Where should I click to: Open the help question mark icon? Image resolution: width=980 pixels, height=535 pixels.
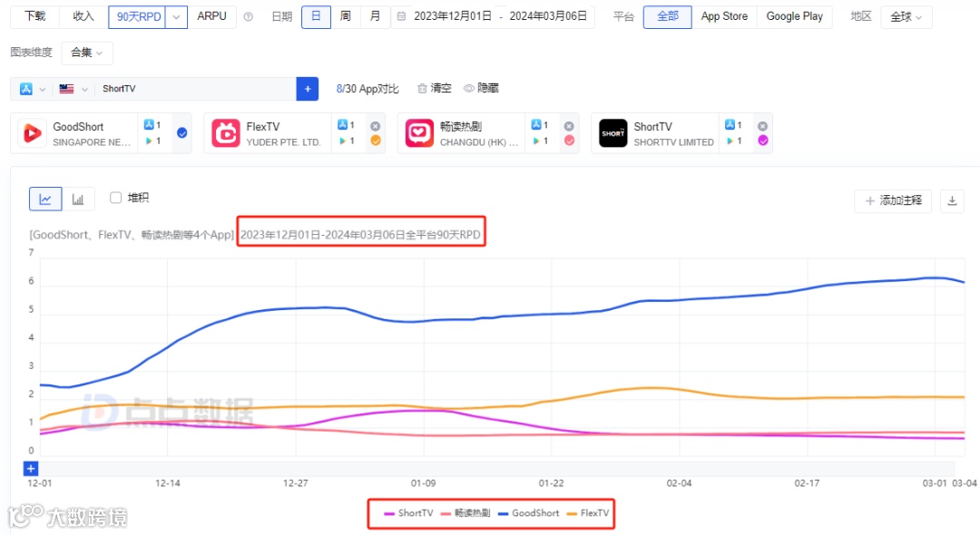[248, 17]
